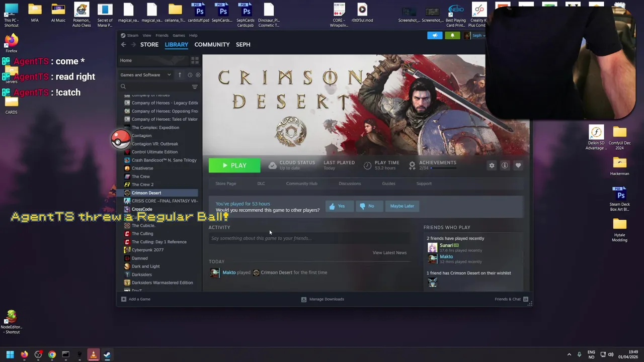Switch library to grid collections view
The image size is (644, 362).
point(195,60)
